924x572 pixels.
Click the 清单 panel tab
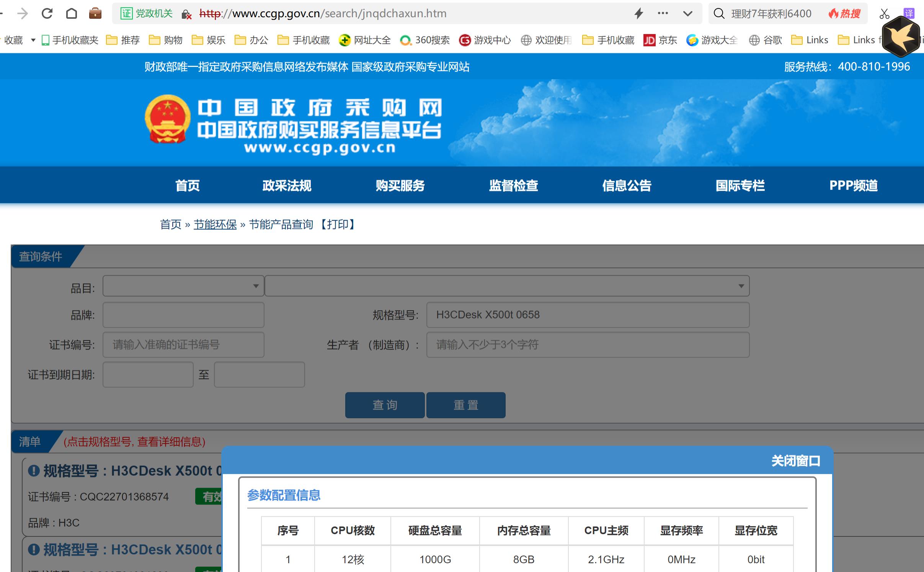[x=30, y=441]
